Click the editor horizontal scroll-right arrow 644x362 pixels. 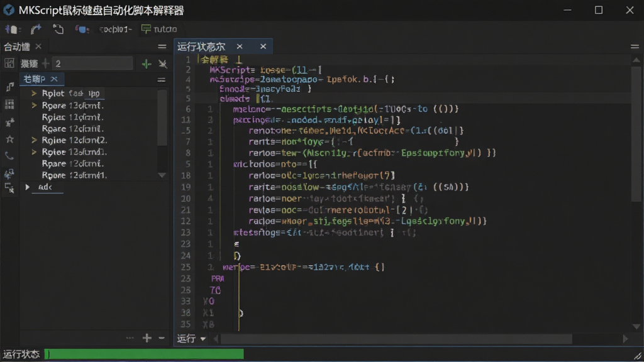pos(625,339)
